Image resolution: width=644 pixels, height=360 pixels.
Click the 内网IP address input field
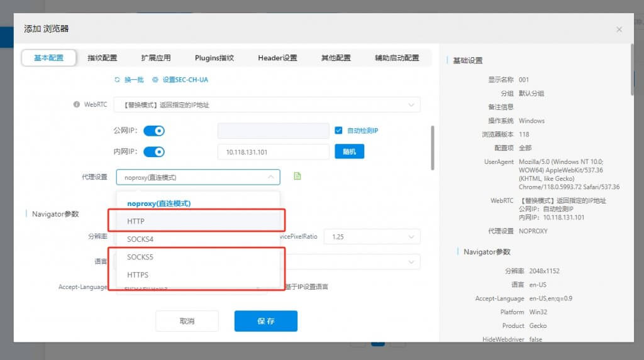(274, 152)
